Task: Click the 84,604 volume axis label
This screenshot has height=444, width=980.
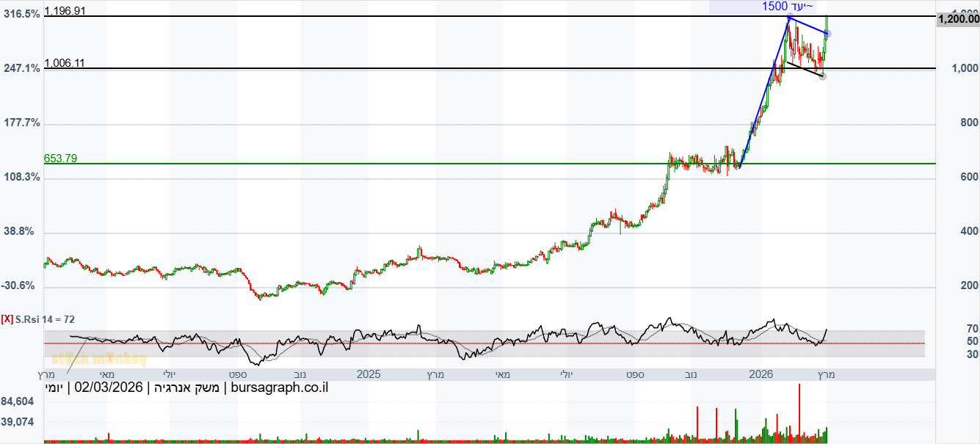Action: [18, 401]
